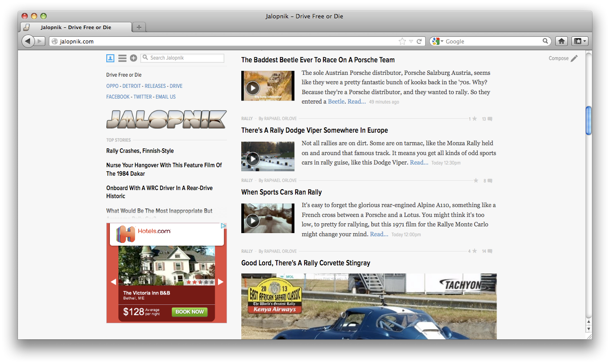Click the circled plus icon in sidebar
The width and height of the screenshot is (610, 364).
(134, 58)
